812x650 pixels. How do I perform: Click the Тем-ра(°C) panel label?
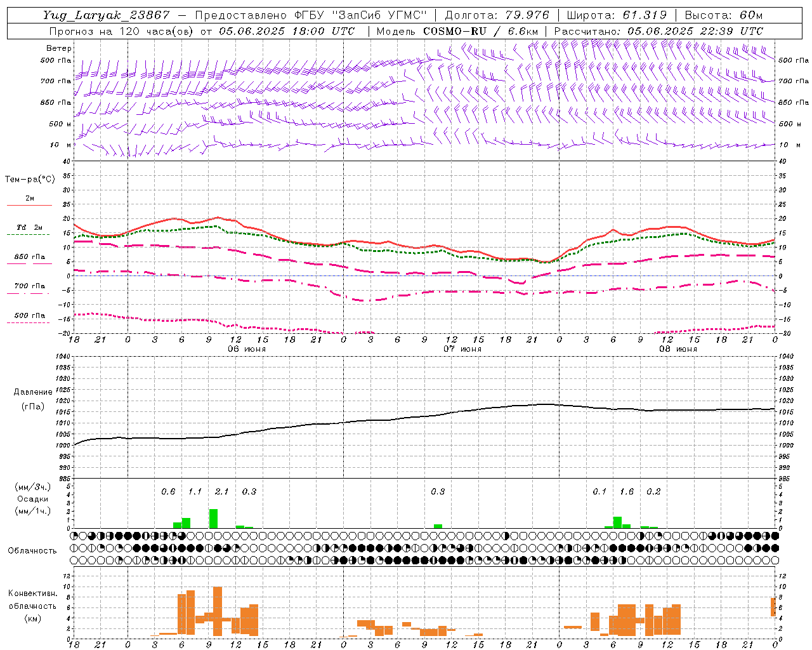point(30,180)
